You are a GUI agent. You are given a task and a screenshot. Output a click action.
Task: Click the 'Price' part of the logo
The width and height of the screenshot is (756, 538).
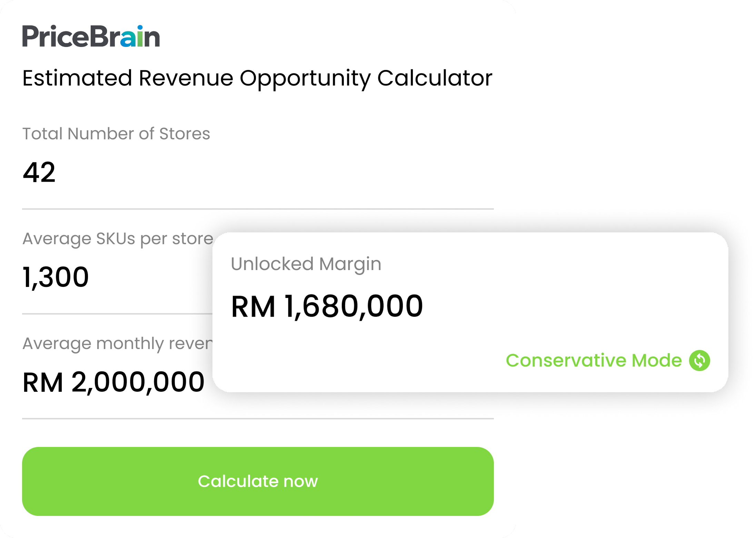(56, 36)
